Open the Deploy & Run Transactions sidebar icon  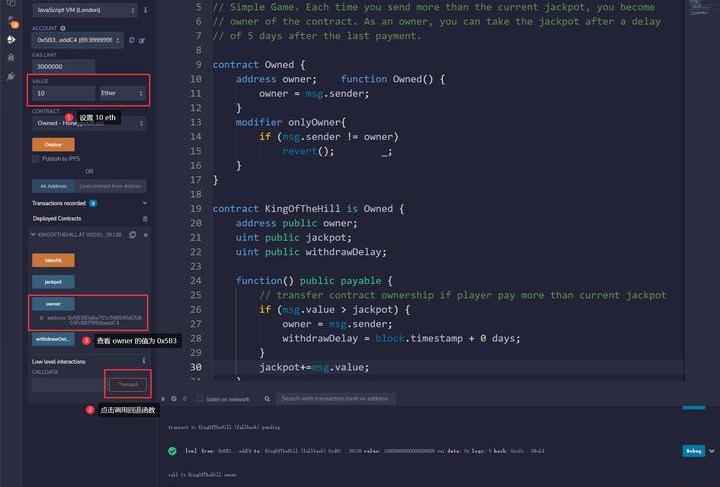[x=11, y=40]
